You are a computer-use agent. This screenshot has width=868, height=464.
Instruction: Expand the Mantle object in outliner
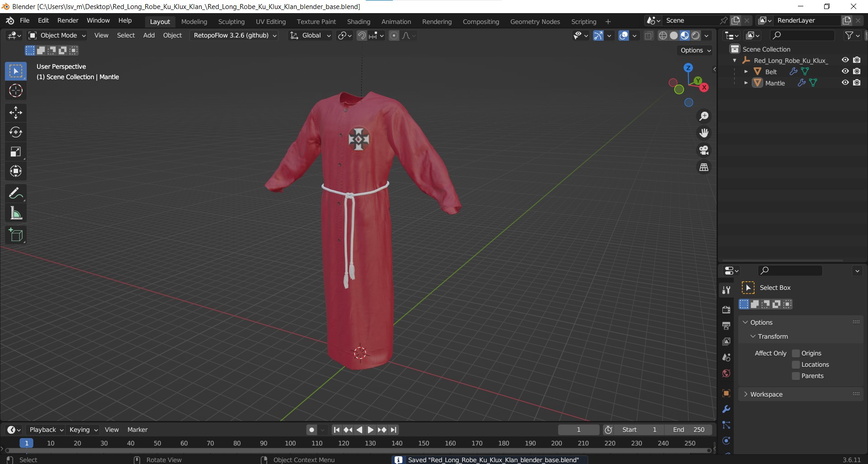point(746,83)
